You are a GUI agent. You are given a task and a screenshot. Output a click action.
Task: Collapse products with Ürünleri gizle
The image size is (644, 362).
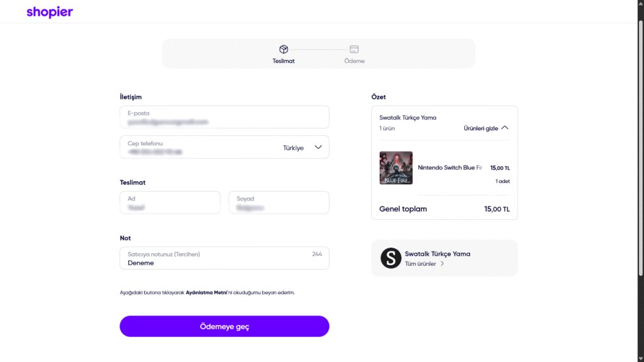pos(486,128)
